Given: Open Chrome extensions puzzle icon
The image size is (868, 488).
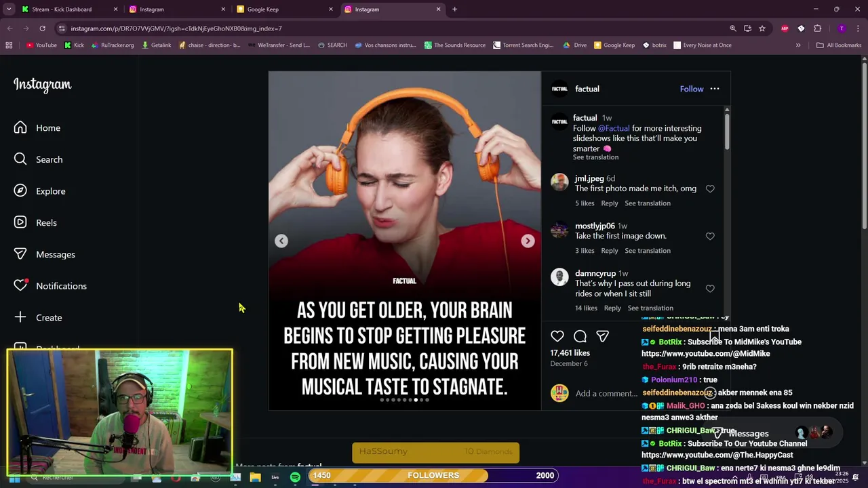Looking at the screenshot, I should pos(817,28).
